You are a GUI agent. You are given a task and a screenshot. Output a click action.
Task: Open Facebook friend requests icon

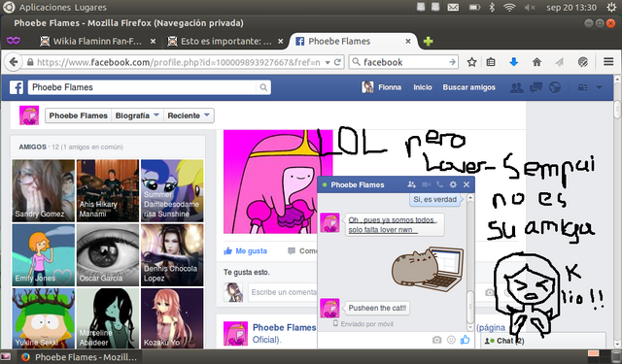(516, 87)
